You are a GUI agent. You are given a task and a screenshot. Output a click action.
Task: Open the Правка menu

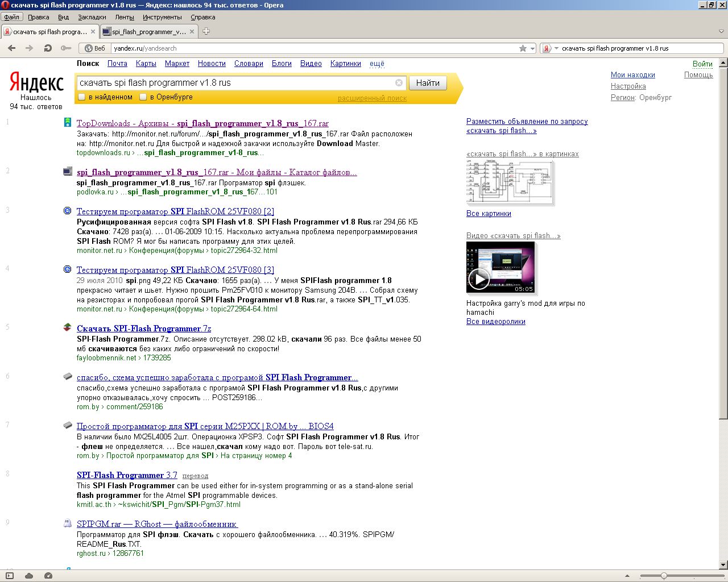[39, 17]
